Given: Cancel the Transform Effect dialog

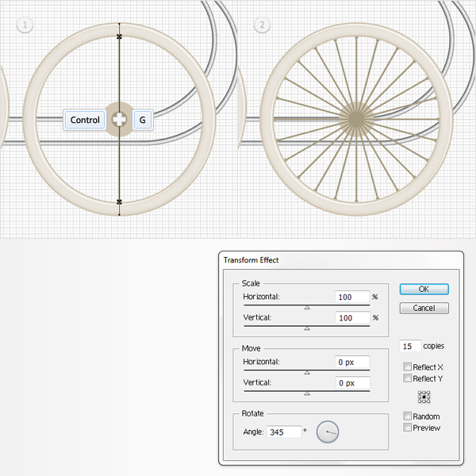Looking at the screenshot, I should (x=424, y=308).
